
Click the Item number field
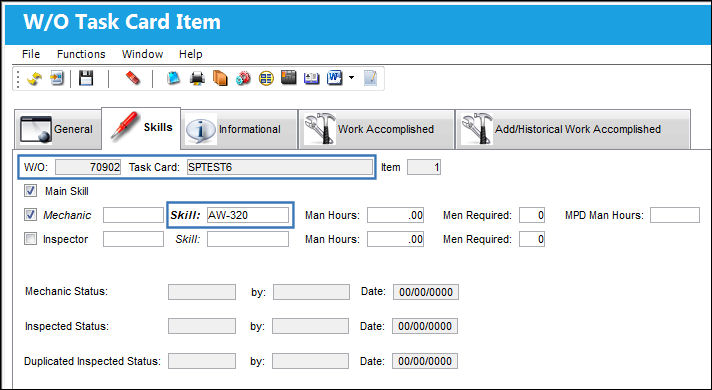(424, 167)
